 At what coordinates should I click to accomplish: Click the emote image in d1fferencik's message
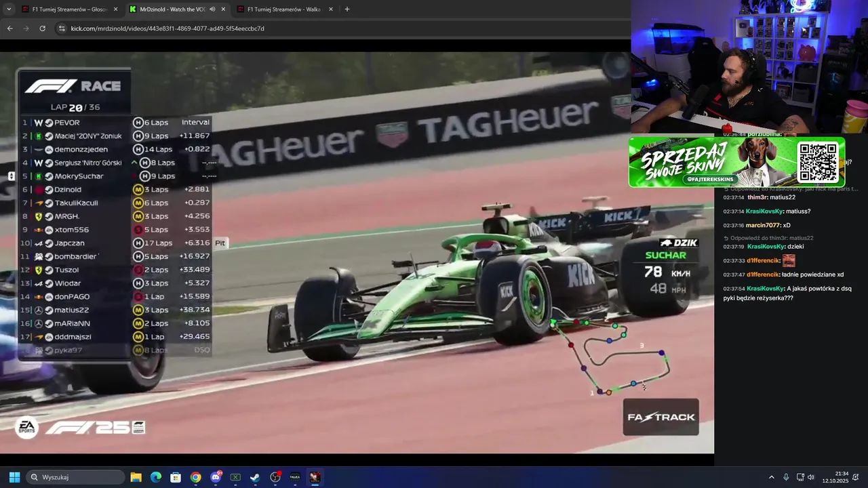pos(789,260)
